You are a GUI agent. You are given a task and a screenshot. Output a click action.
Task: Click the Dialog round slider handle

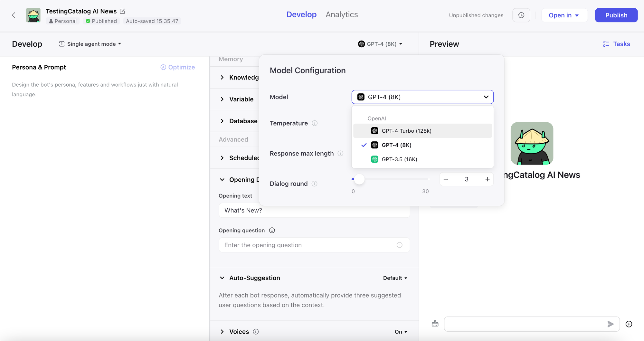pos(359,179)
